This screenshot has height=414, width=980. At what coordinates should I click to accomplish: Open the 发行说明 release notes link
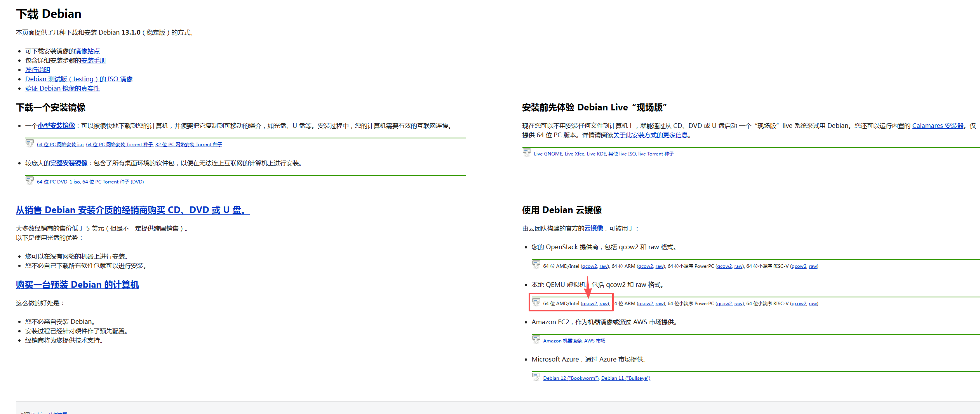[x=38, y=70]
